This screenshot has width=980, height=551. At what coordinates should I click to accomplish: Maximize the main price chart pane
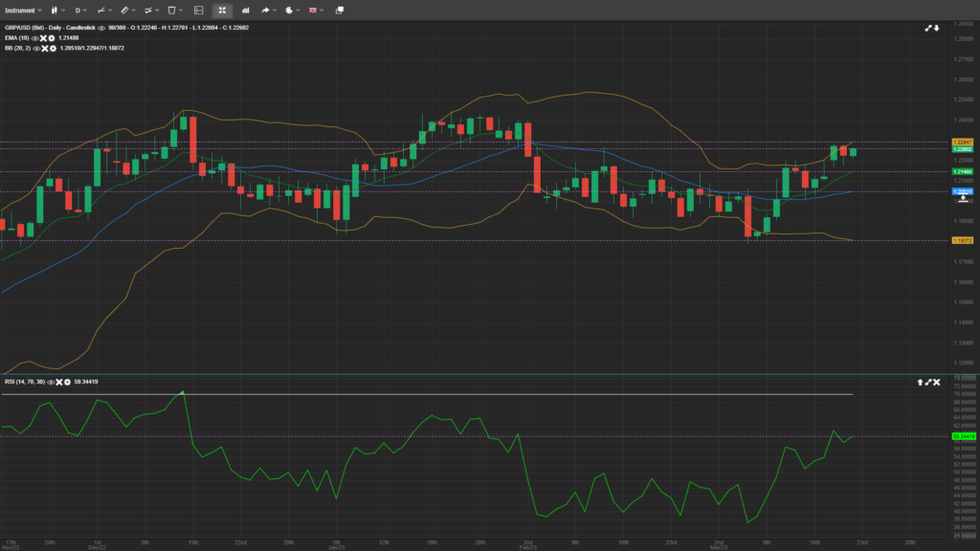click(x=927, y=29)
